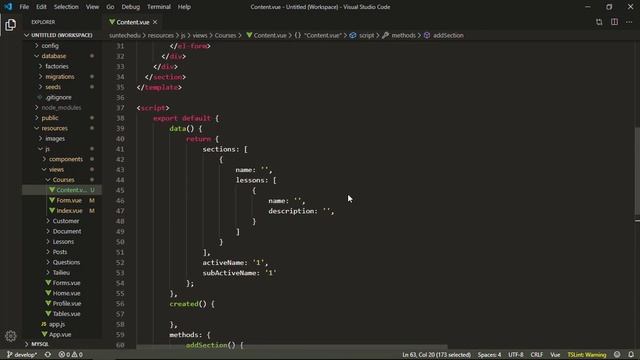
Task: Expand the node_modules folder
Action: [x=61, y=108]
